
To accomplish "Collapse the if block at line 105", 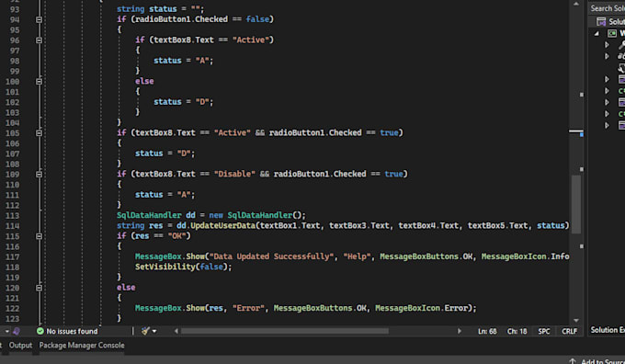I will point(39,132).
